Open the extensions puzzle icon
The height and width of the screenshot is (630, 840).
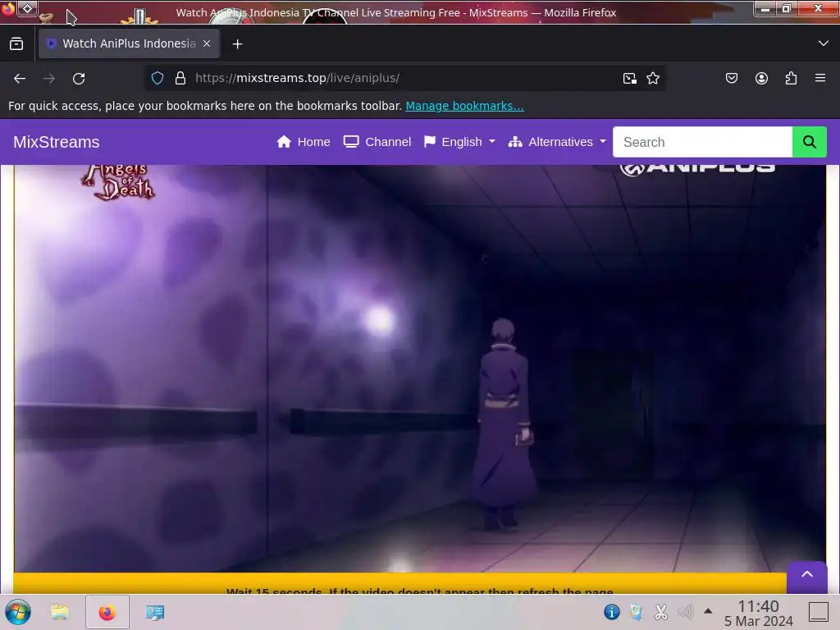791,78
